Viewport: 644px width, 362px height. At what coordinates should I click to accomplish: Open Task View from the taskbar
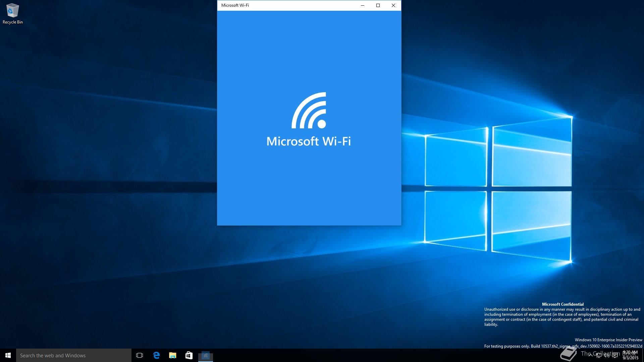point(140,355)
